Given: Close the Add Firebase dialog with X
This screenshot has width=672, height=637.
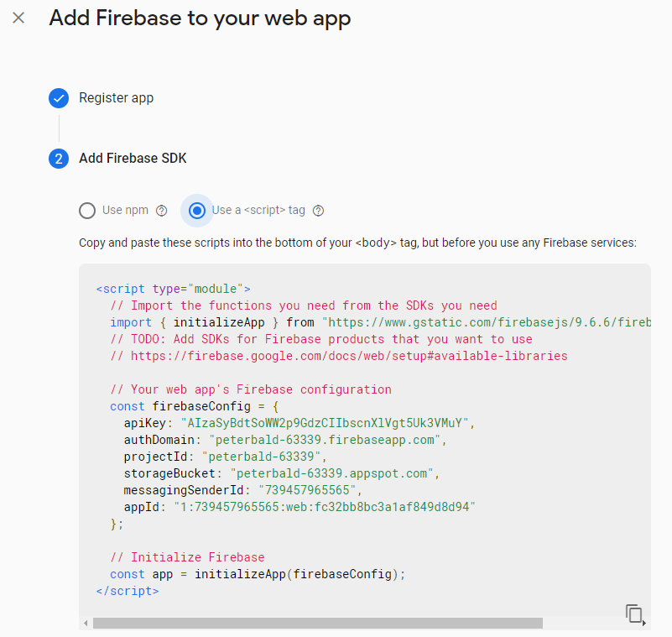Looking at the screenshot, I should click(x=18, y=18).
